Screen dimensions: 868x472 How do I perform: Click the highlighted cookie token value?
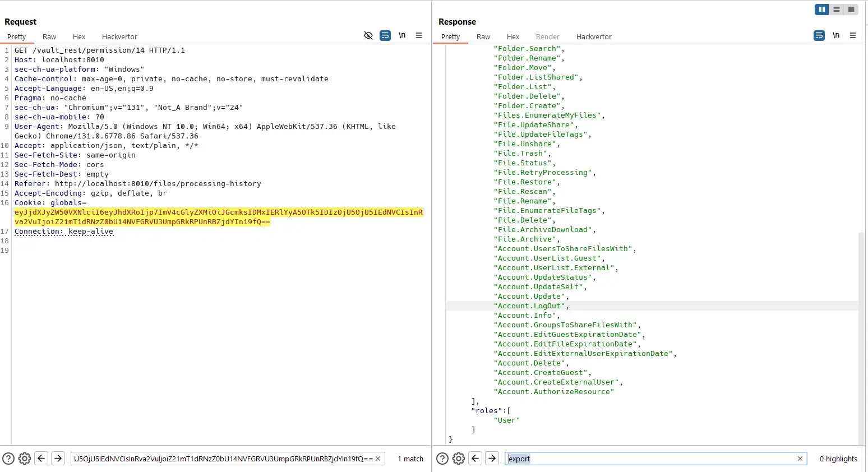[x=219, y=217]
